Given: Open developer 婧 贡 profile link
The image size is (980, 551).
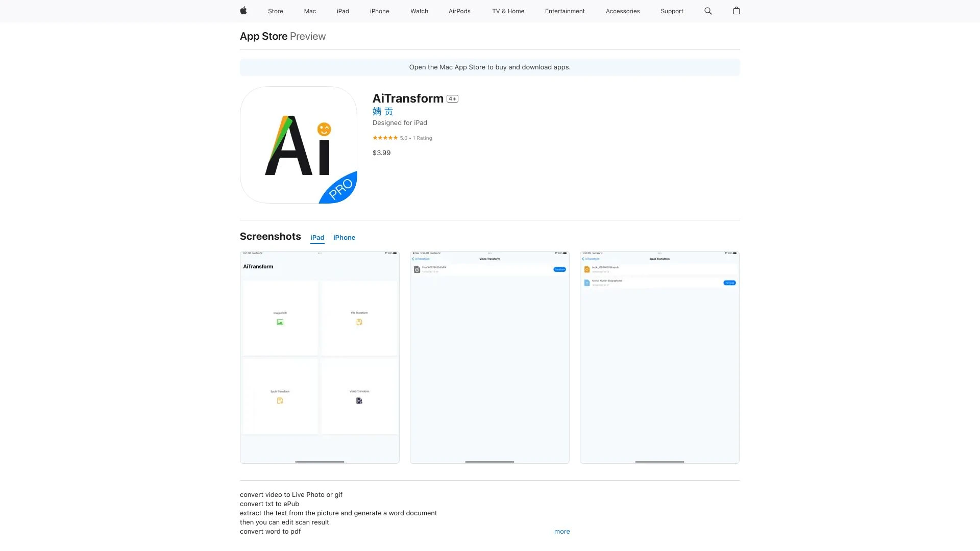Looking at the screenshot, I should (382, 111).
